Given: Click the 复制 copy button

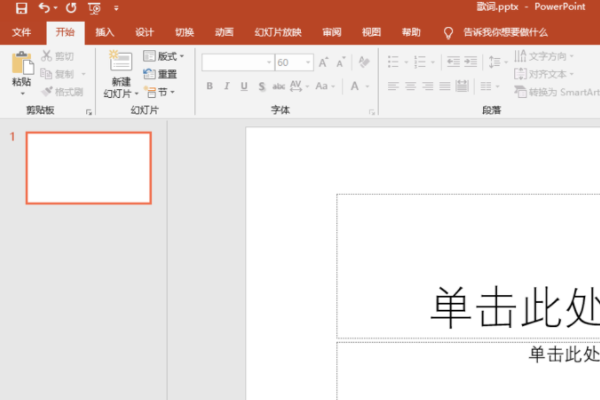Looking at the screenshot, I should [57, 74].
